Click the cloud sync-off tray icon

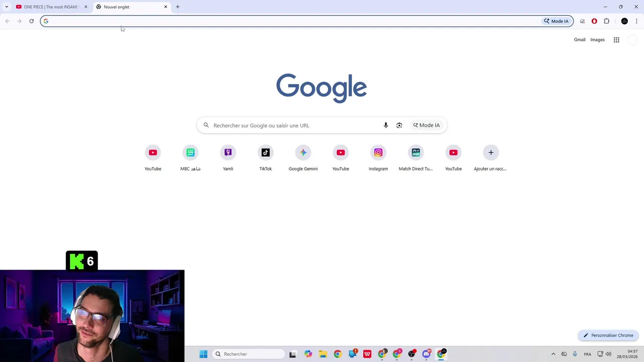coord(564,354)
